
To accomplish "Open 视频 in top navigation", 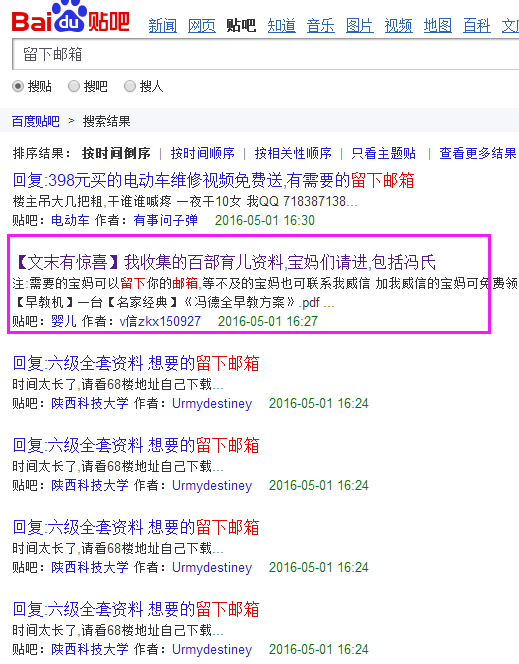I will pos(398,26).
